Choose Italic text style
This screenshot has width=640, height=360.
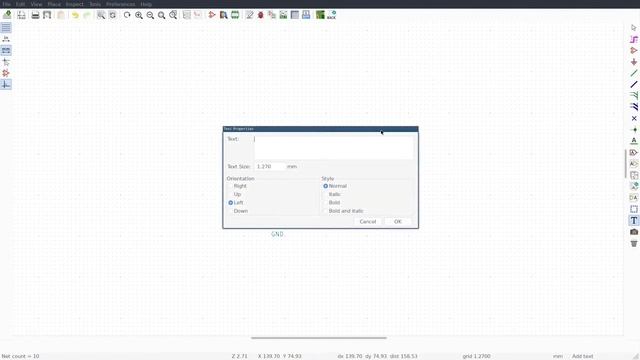(x=332, y=194)
